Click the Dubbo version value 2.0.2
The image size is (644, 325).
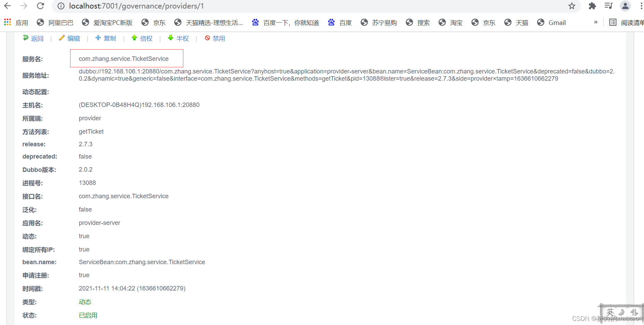86,170
